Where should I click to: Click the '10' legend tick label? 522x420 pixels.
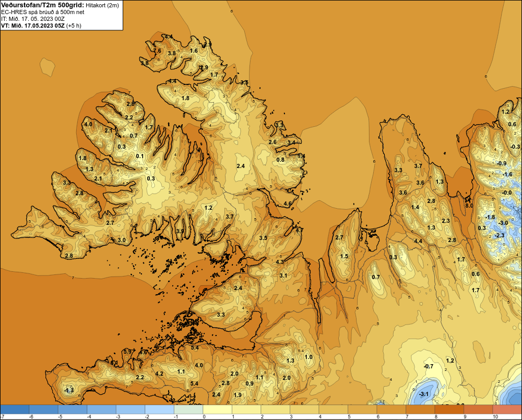(495, 417)
